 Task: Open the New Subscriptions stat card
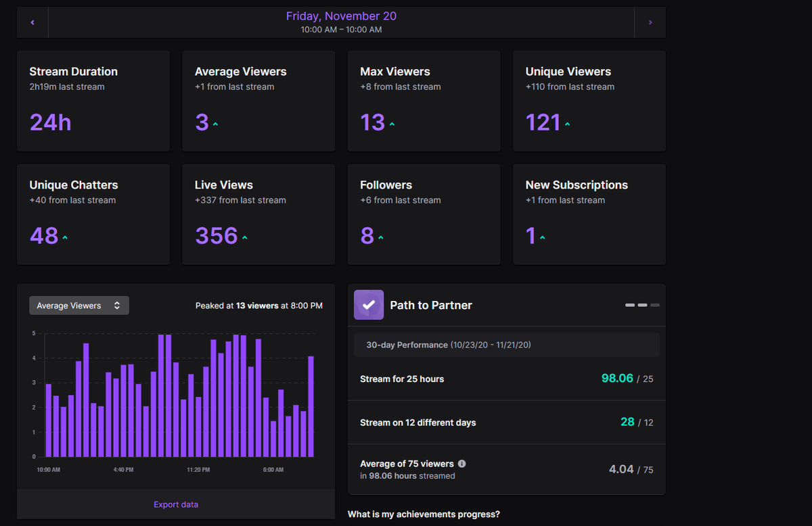pyautogui.click(x=589, y=214)
